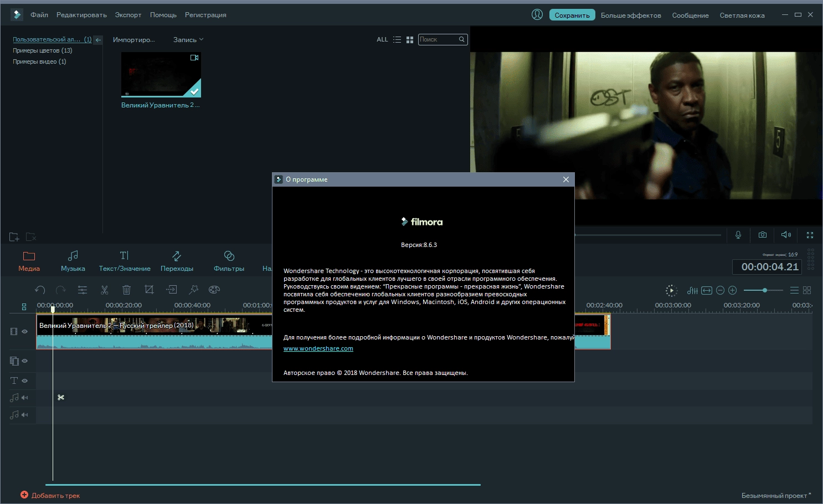Click the zoom-to-fit timeline icon
The height and width of the screenshot is (504, 823).
(707, 291)
